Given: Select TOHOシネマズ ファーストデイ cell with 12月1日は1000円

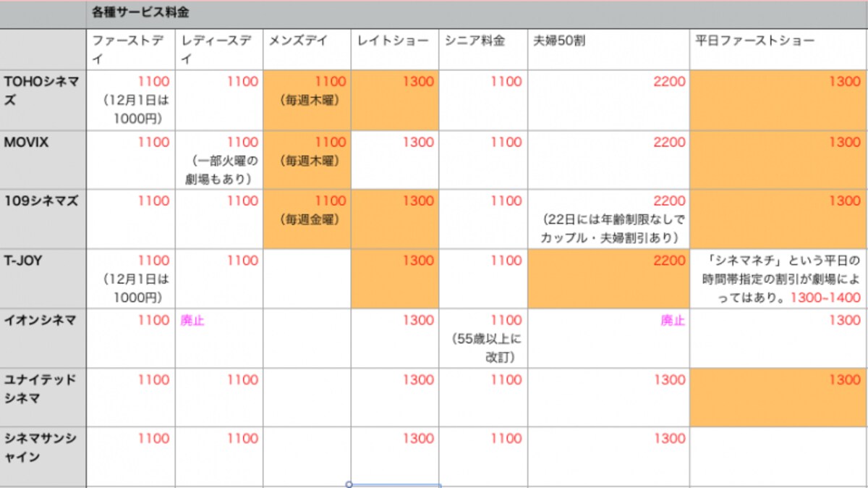Looking at the screenshot, I should 131,101.
